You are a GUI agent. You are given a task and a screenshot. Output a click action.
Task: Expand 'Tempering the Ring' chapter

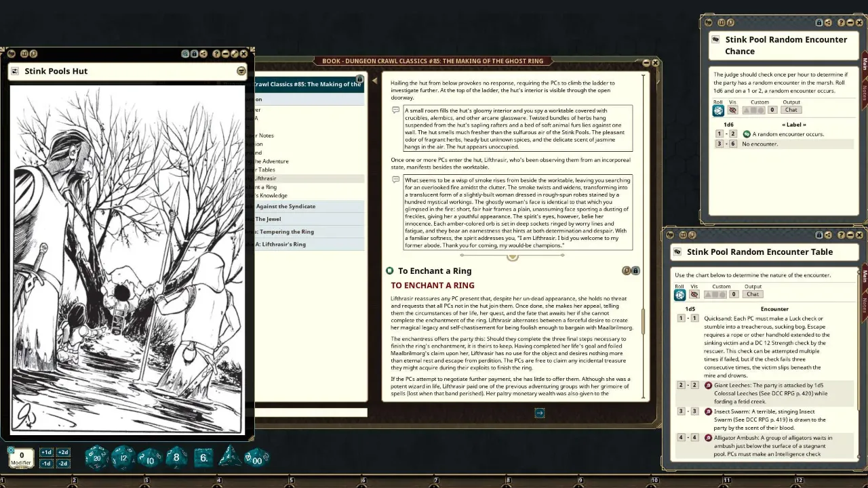(x=309, y=232)
